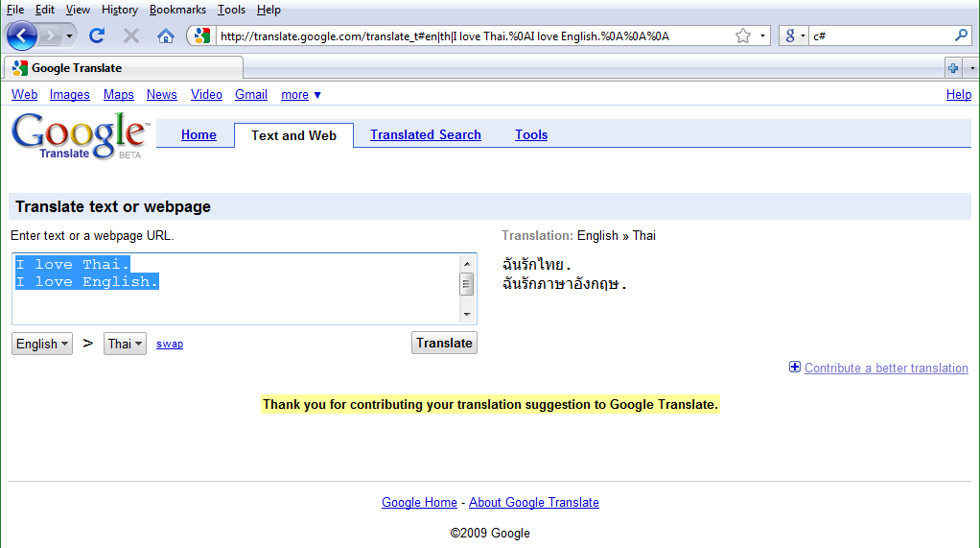
Task: Click the text area scrollbar thumb
Action: point(467,285)
